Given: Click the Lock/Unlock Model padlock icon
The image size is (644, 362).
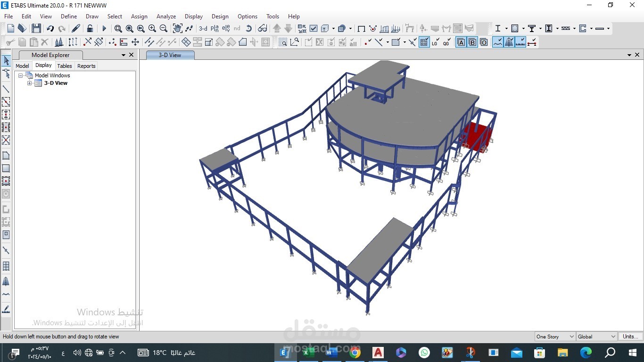Looking at the screenshot, I should [x=90, y=29].
